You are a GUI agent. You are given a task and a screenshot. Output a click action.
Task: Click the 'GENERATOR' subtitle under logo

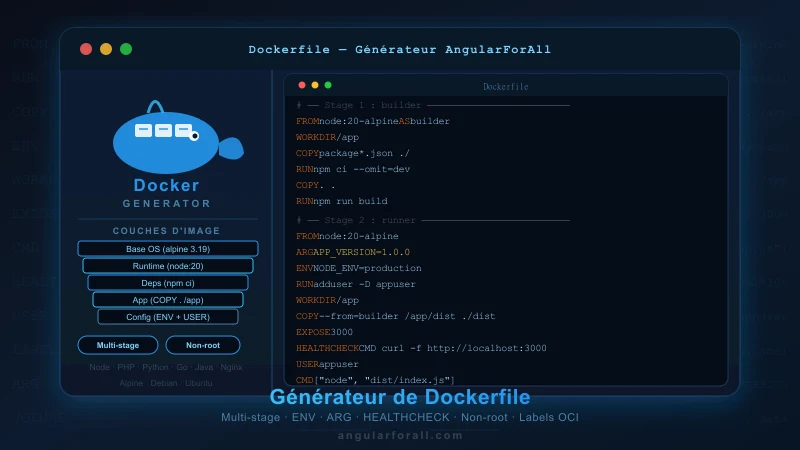coord(167,204)
